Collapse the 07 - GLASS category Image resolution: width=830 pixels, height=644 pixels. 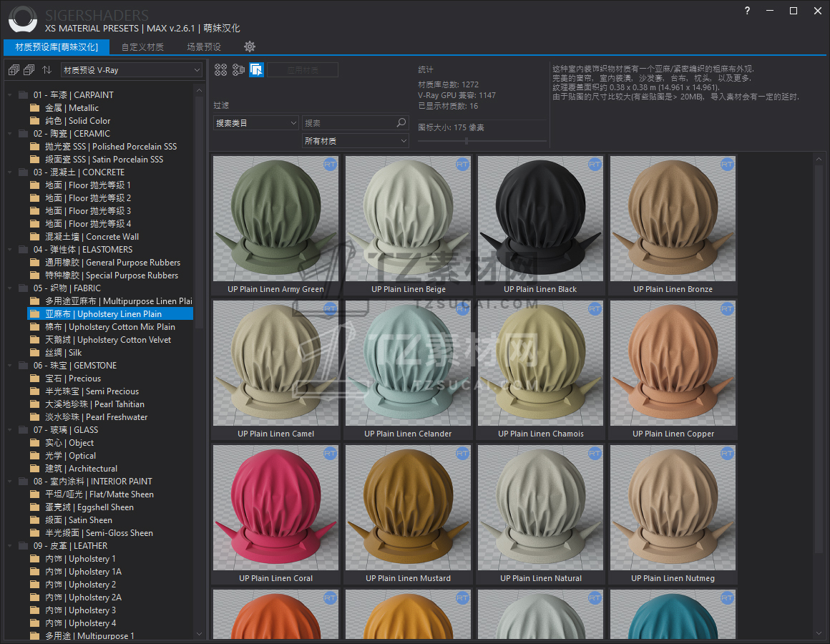coord(10,430)
